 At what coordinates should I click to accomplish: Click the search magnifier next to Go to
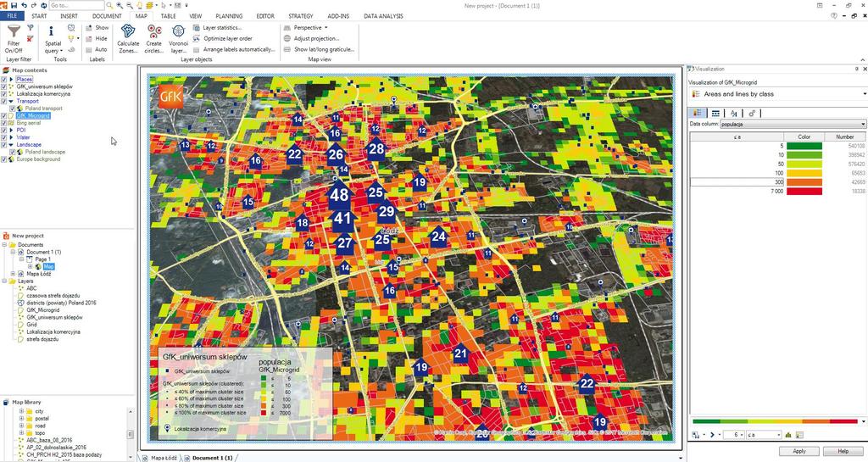point(109,6)
